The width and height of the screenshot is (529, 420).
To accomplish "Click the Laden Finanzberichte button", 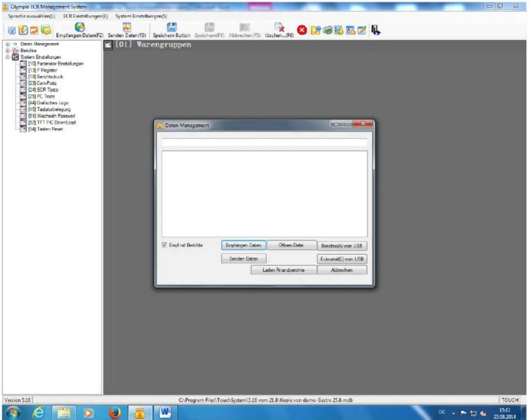I will (283, 270).
